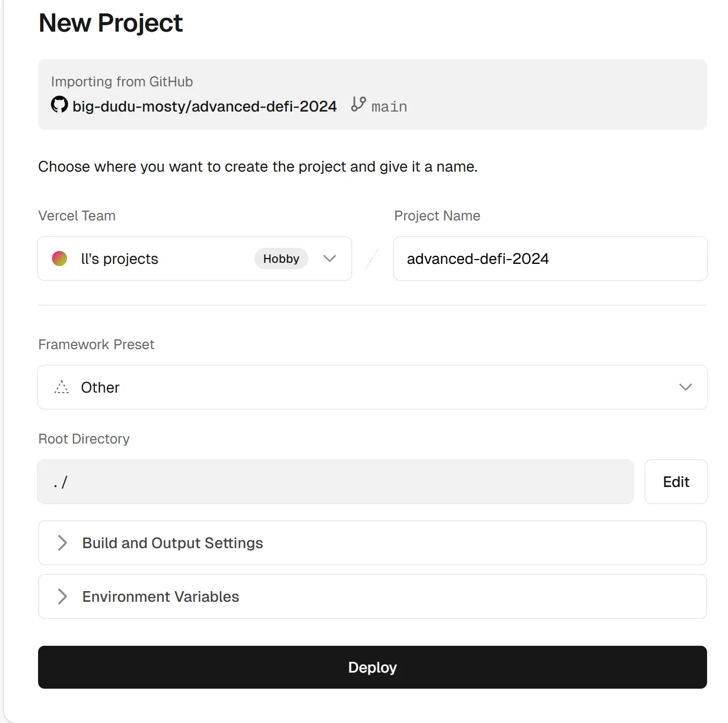Click the git branch icon
The width and height of the screenshot is (728, 723).
coord(358,104)
